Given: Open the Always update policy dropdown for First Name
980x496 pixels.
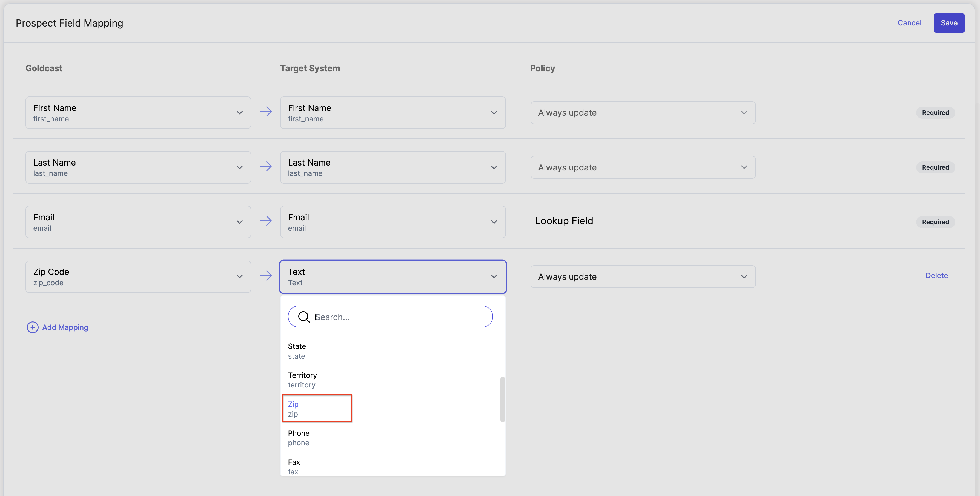Looking at the screenshot, I should point(744,113).
